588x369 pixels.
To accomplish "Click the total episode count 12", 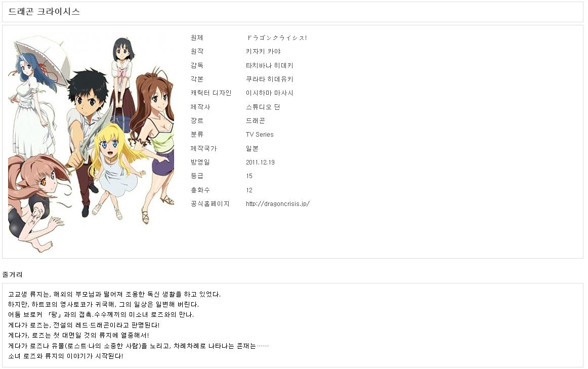I will click(249, 190).
